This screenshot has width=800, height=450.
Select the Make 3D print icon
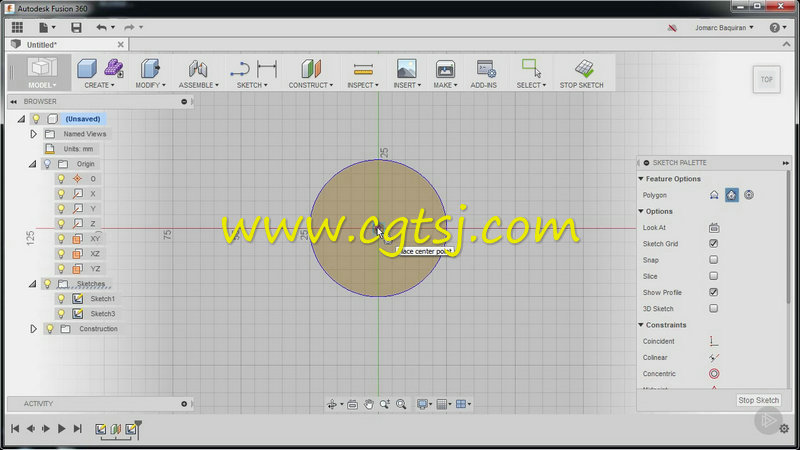tap(445, 68)
